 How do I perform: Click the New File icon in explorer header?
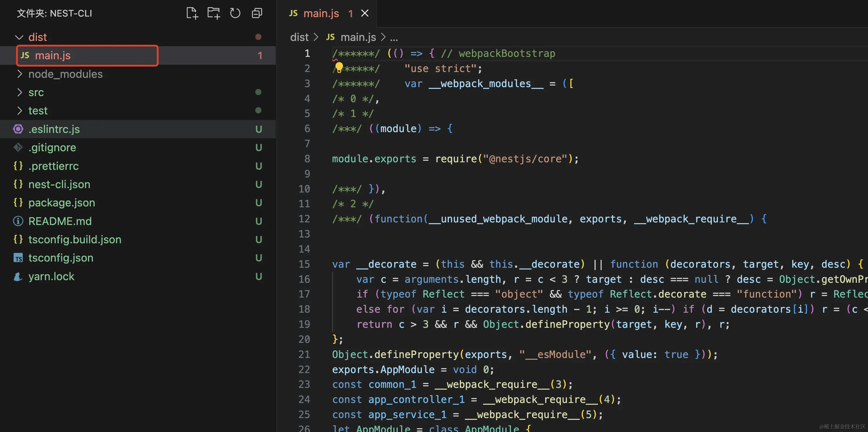[x=192, y=13]
